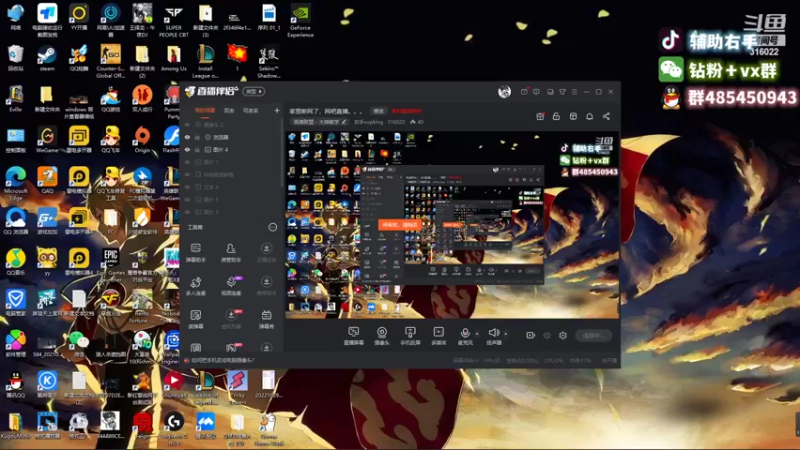Image resolution: width=800 pixels, height=450 pixels.
Task: Open the Sekiro Shadows desktop shortcut
Action: pos(268,61)
